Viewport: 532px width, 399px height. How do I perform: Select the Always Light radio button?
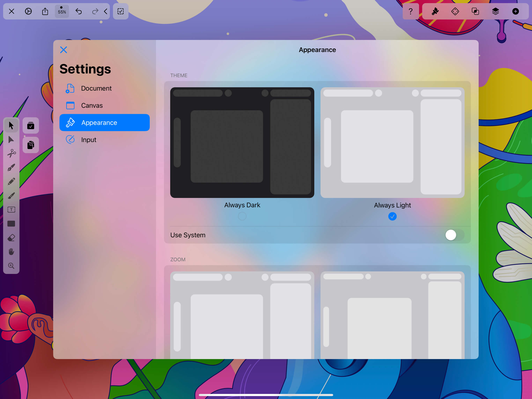[x=392, y=216]
